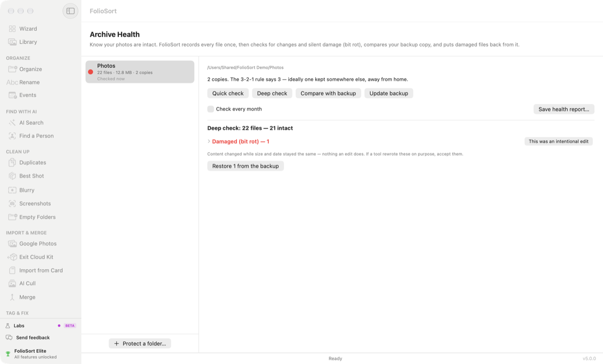Mark as This was an intentional edit

click(x=559, y=141)
